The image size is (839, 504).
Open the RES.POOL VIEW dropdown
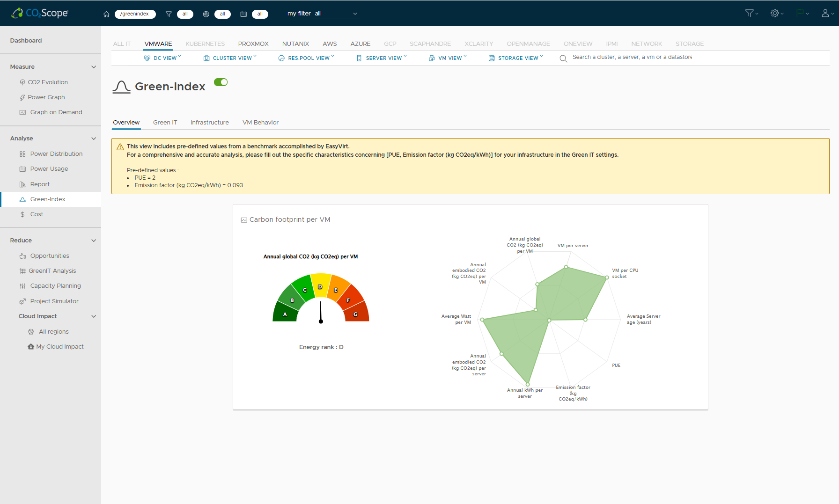(x=306, y=58)
